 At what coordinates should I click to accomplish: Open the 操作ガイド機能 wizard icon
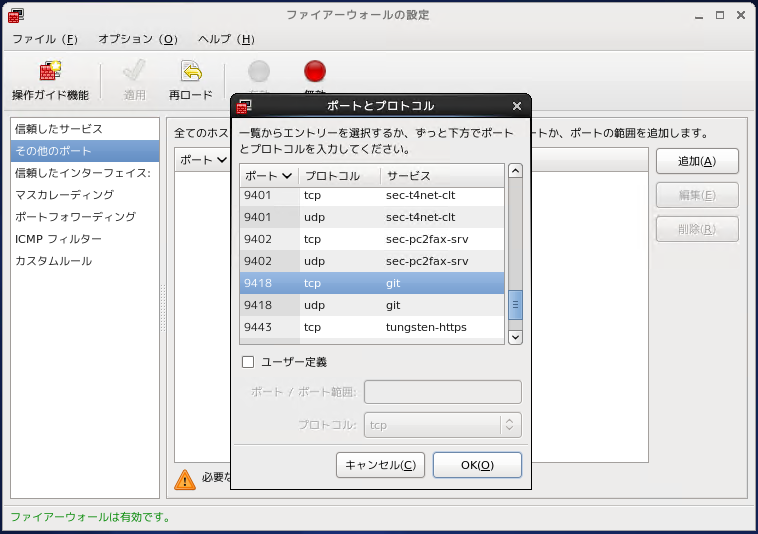[50, 71]
